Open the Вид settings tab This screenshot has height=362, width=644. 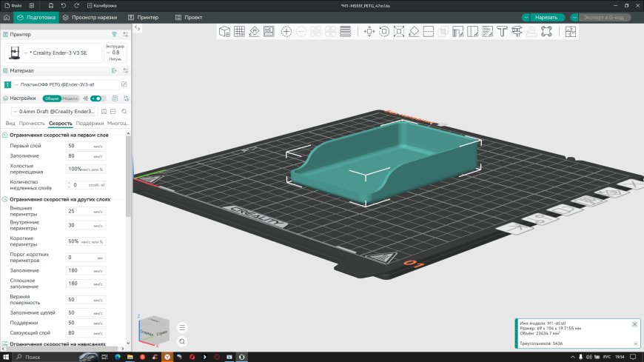[x=10, y=124]
